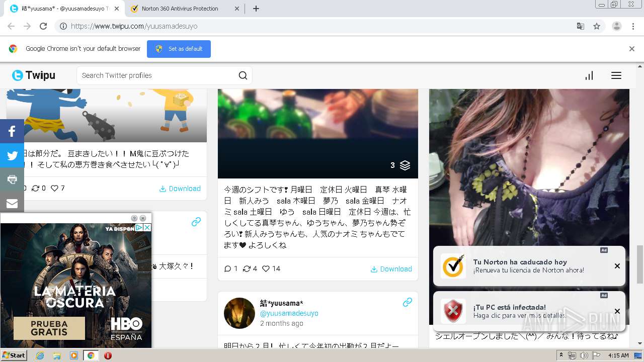Image resolution: width=644 pixels, height=362 pixels.
Task: Click the search magnifier icon
Action: [243, 75]
